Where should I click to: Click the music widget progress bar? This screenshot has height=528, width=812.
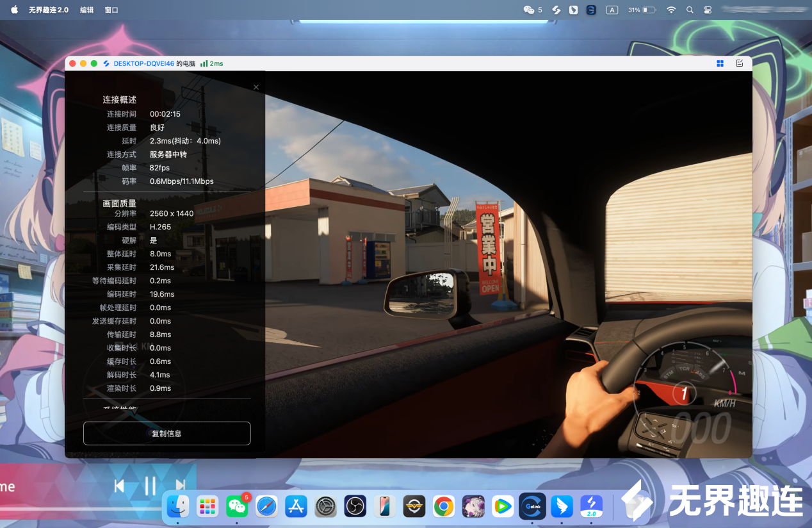[81, 509]
